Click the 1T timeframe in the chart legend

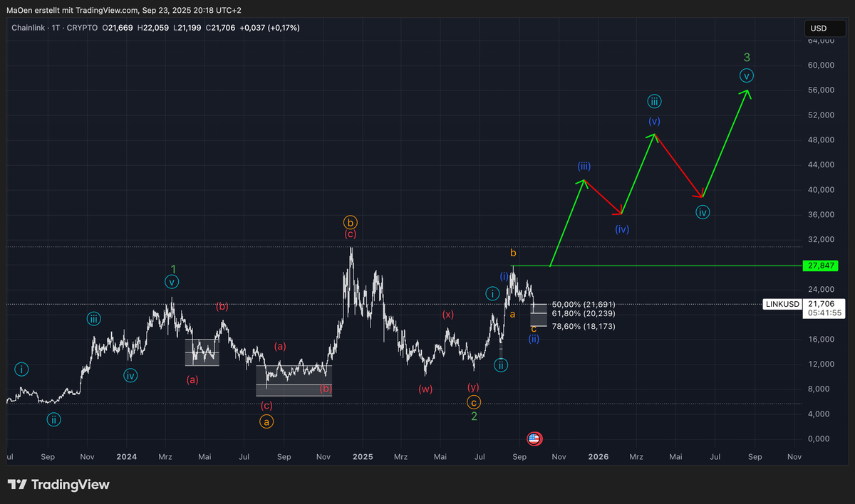(x=56, y=28)
